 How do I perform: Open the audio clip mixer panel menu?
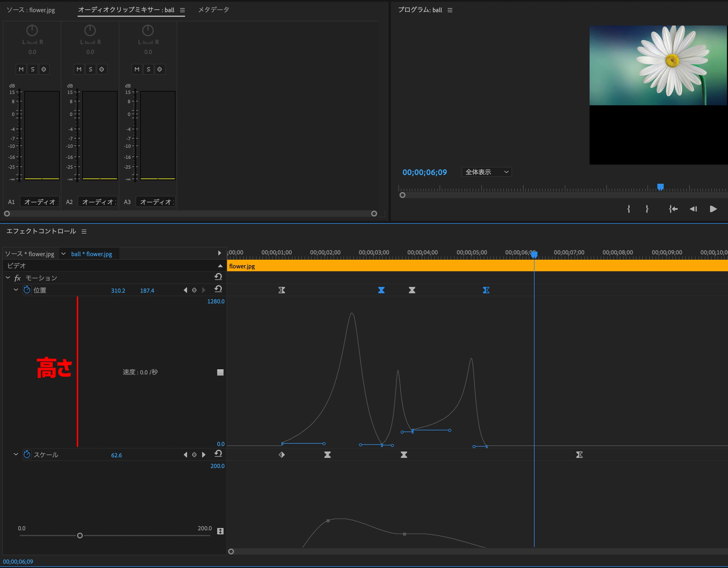coord(182,10)
